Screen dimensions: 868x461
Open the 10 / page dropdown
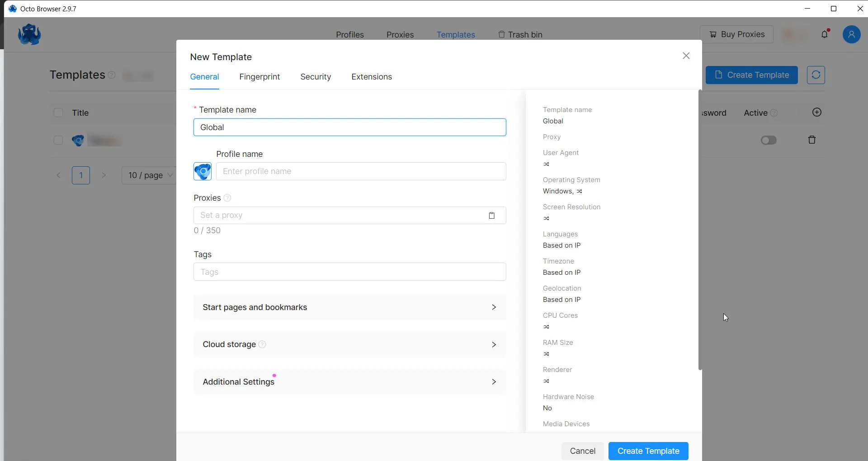[x=150, y=175]
